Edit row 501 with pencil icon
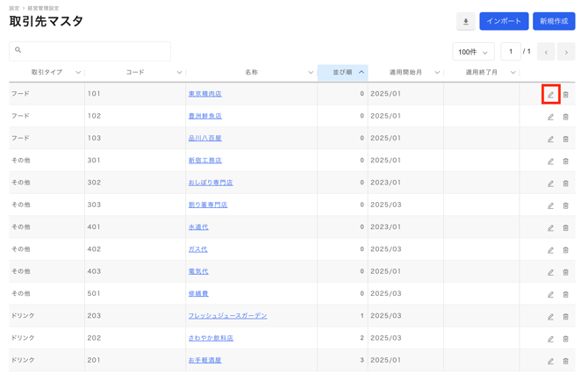588x381 pixels. pyautogui.click(x=550, y=294)
